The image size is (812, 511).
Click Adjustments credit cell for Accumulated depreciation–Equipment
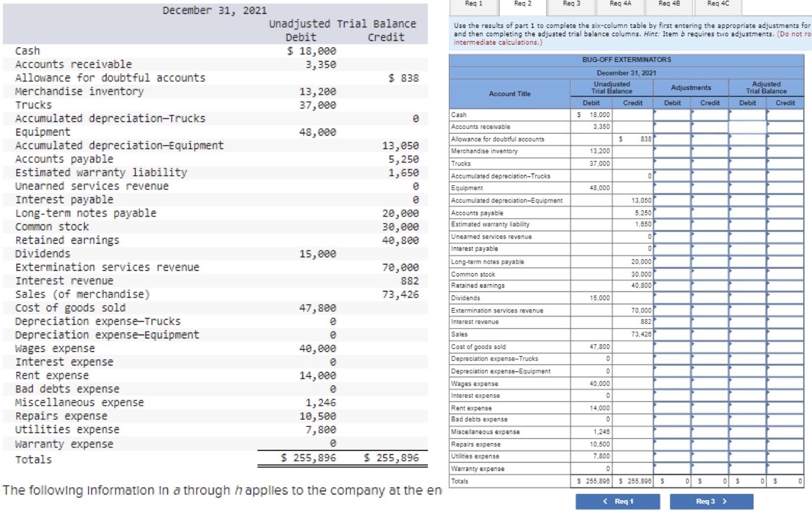click(x=710, y=200)
